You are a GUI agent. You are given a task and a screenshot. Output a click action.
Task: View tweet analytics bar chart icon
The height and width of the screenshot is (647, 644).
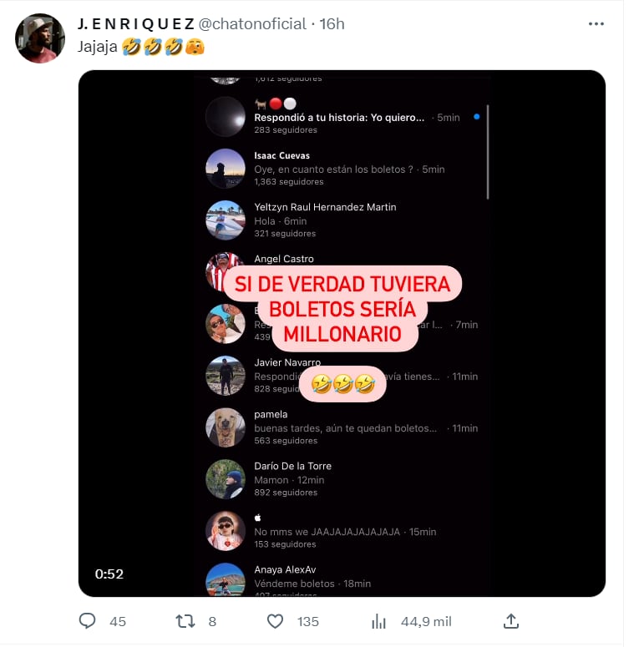pyautogui.click(x=378, y=621)
